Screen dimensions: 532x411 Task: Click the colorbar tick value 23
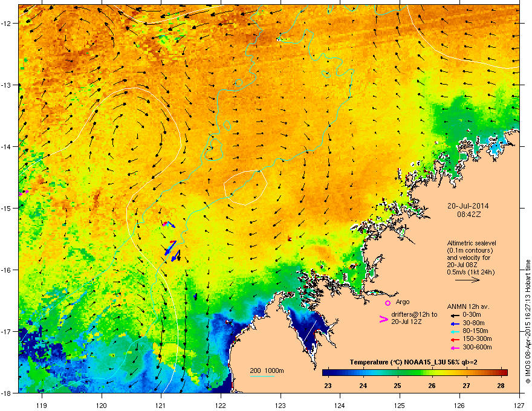tap(328, 386)
